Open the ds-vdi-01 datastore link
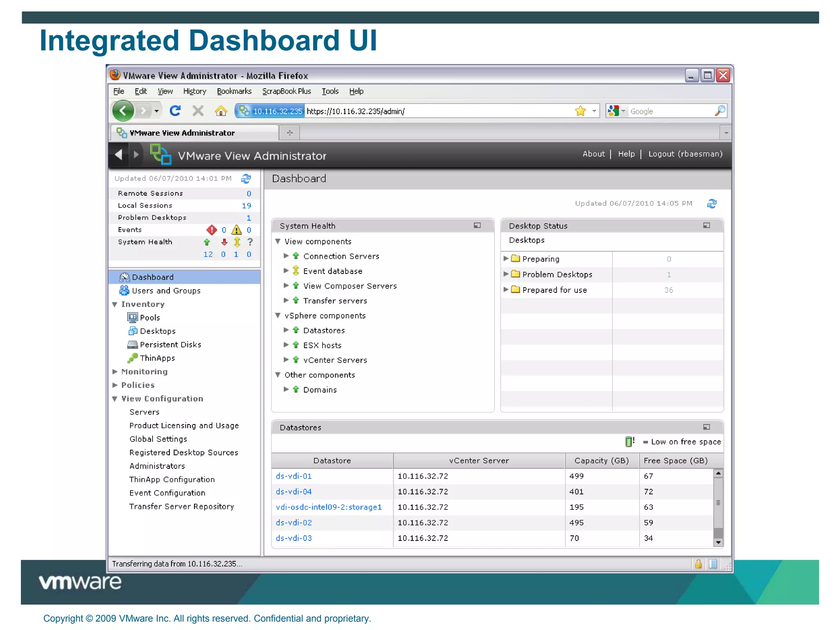 [294, 476]
